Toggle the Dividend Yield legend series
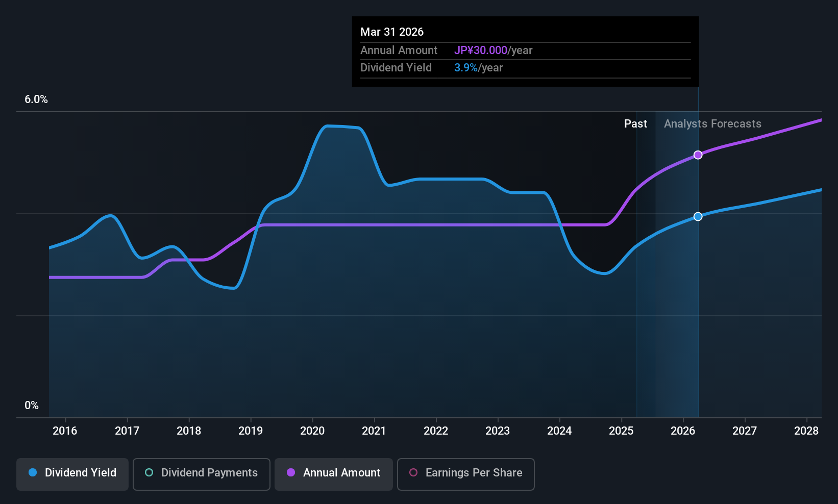The width and height of the screenshot is (838, 504). click(72, 474)
